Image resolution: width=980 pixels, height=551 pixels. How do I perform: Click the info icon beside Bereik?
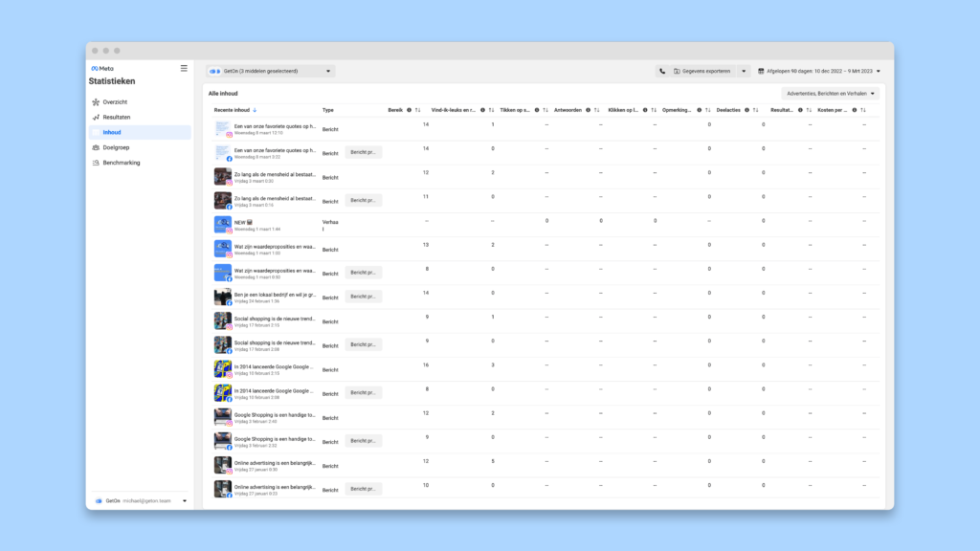click(x=410, y=110)
